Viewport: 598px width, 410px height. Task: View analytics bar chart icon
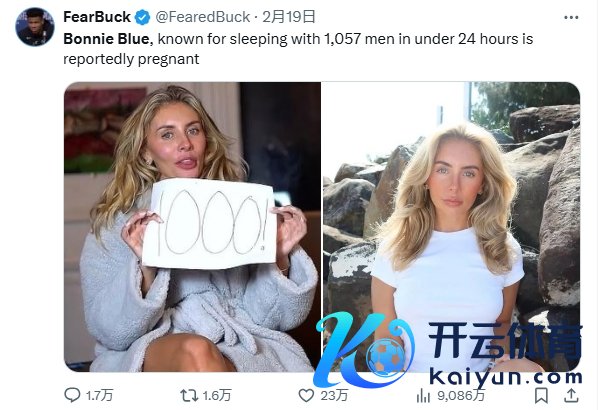coord(423,396)
